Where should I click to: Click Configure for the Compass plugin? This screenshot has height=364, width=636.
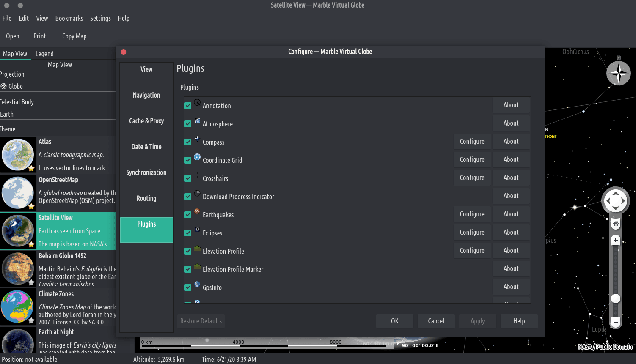coord(472,142)
